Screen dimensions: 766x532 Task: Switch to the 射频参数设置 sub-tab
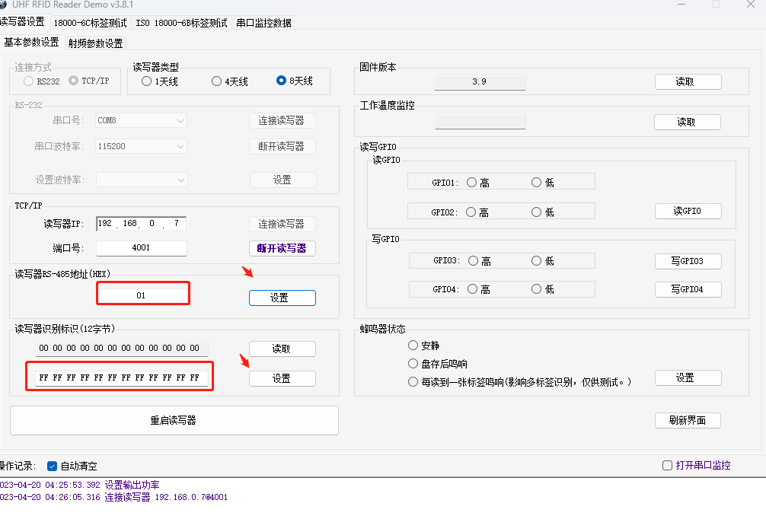(96, 43)
